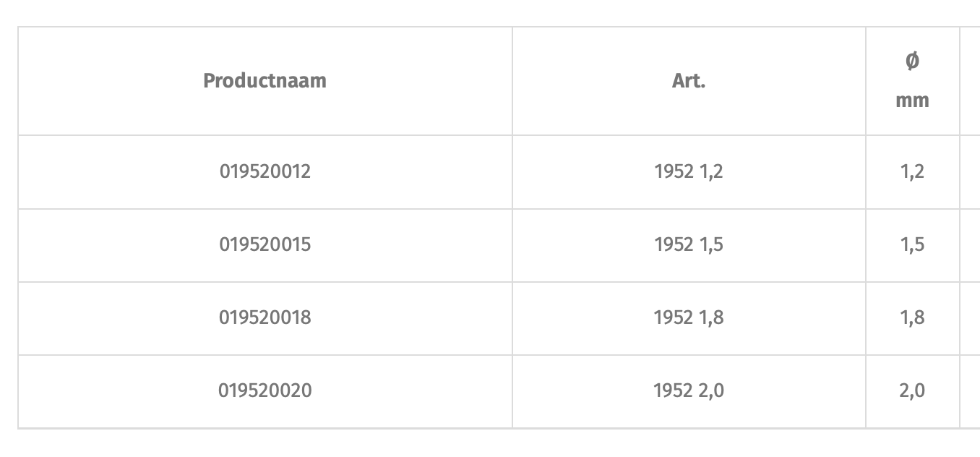980x457 pixels.
Task: Select product number 019520012
Action: coord(265,172)
